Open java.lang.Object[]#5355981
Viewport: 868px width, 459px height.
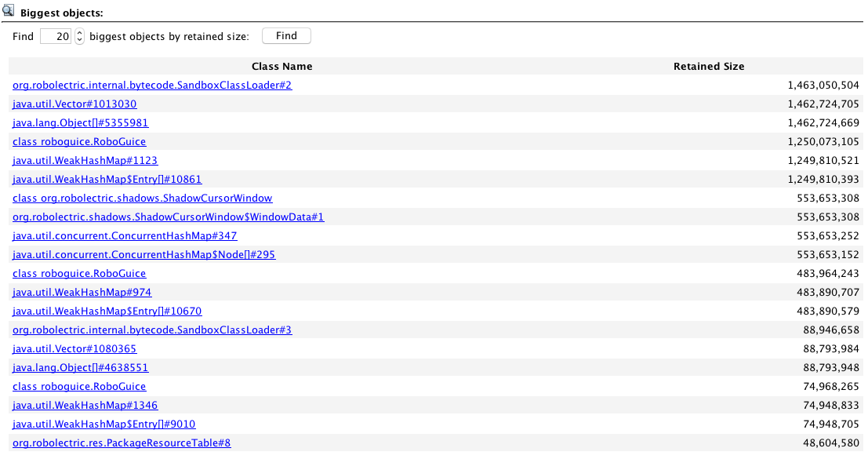80,122
